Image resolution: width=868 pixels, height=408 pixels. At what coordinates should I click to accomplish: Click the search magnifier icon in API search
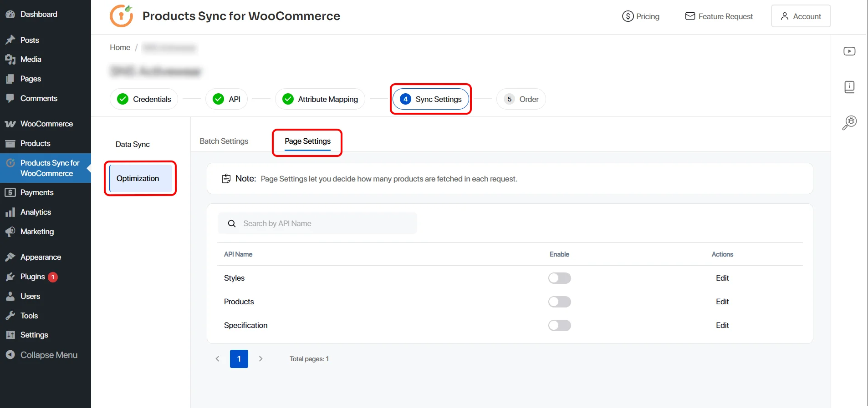pyautogui.click(x=232, y=223)
